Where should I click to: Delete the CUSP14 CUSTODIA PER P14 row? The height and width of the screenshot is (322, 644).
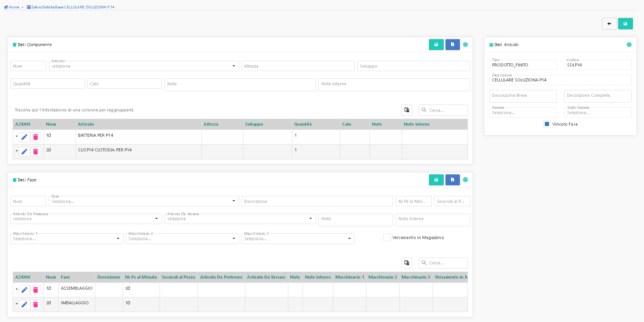[x=36, y=152]
